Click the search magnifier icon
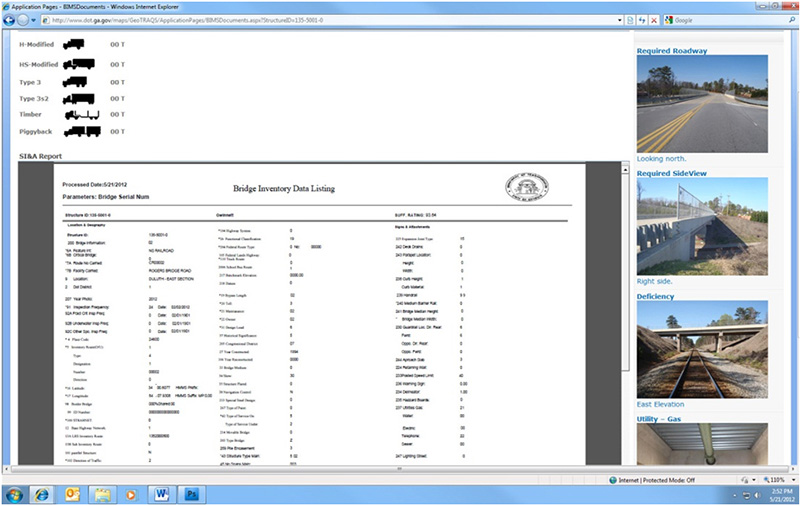Viewport: 800px width, 506px height. pos(792,20)
